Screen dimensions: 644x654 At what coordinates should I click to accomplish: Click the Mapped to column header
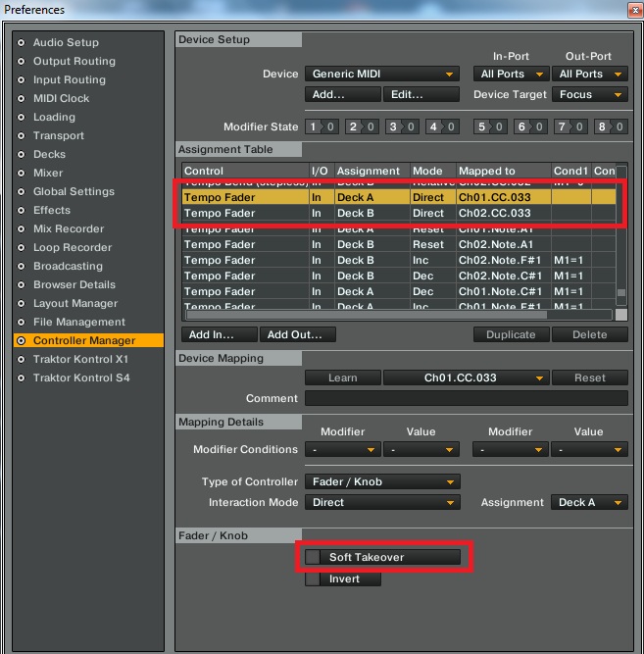point(504,171)
